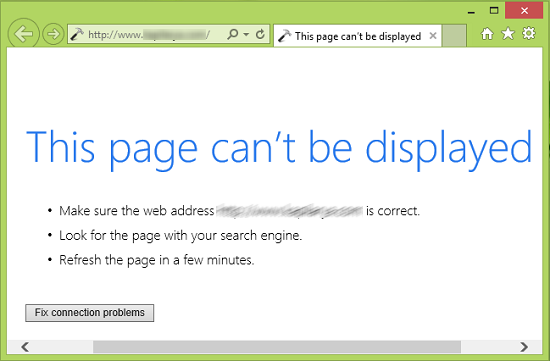550x361 pixels.
Task: Click the Forward navigation arrow
Action: pyautogui.click(x=53, y=34)
